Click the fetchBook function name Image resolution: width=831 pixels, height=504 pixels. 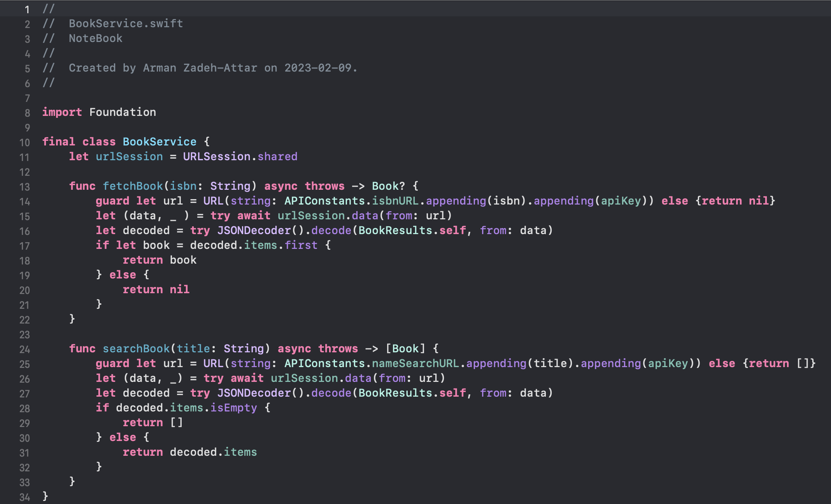click(x=132, y=186)
